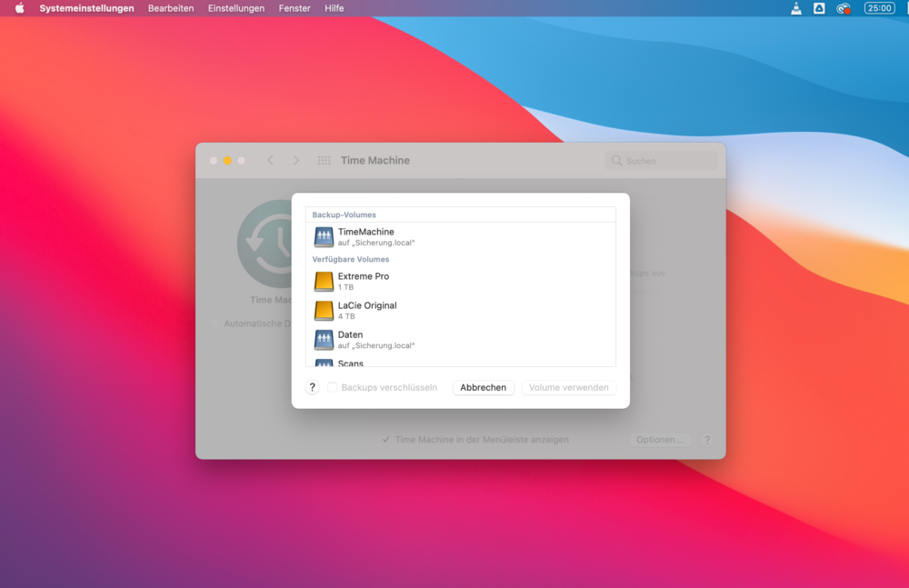Click the Optionen button
The image size is (909, 588).
(x=660, y=440)
